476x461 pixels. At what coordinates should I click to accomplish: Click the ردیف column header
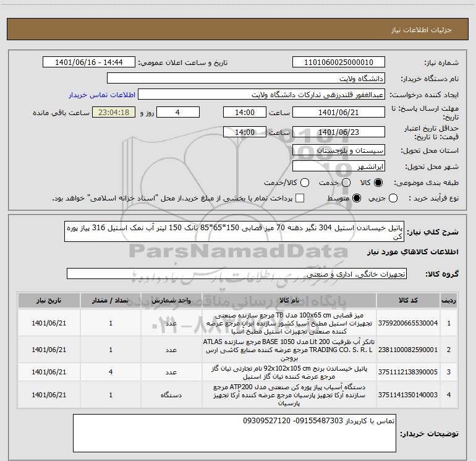pos(449,301)
